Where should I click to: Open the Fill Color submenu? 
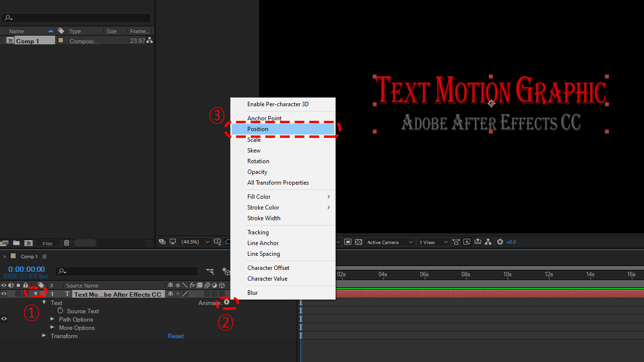tap(283, 196)
